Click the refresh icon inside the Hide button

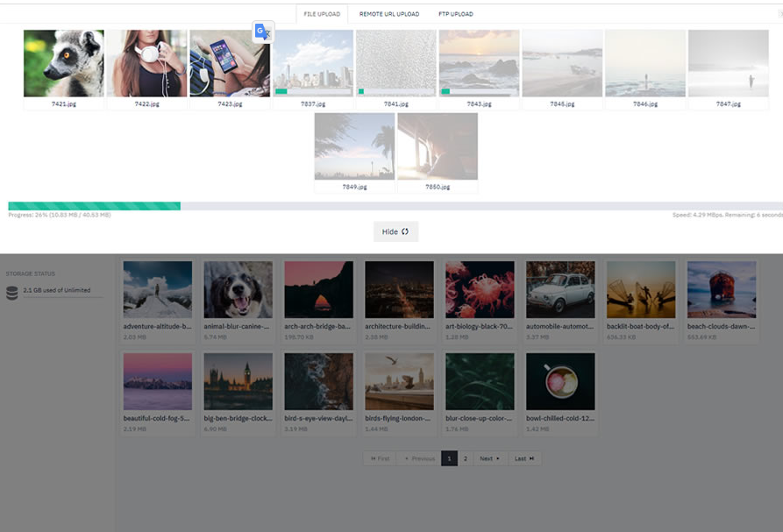[x=406, y=231]
